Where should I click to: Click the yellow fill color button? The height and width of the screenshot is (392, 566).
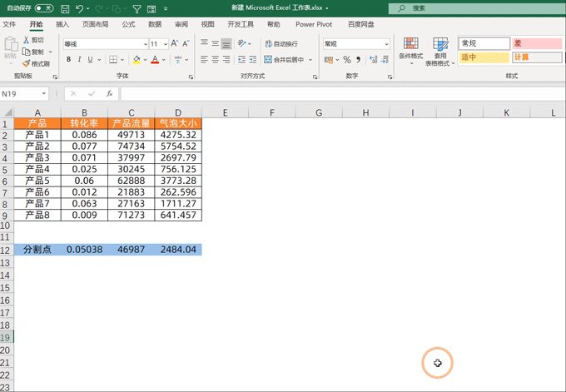[137, 59]
